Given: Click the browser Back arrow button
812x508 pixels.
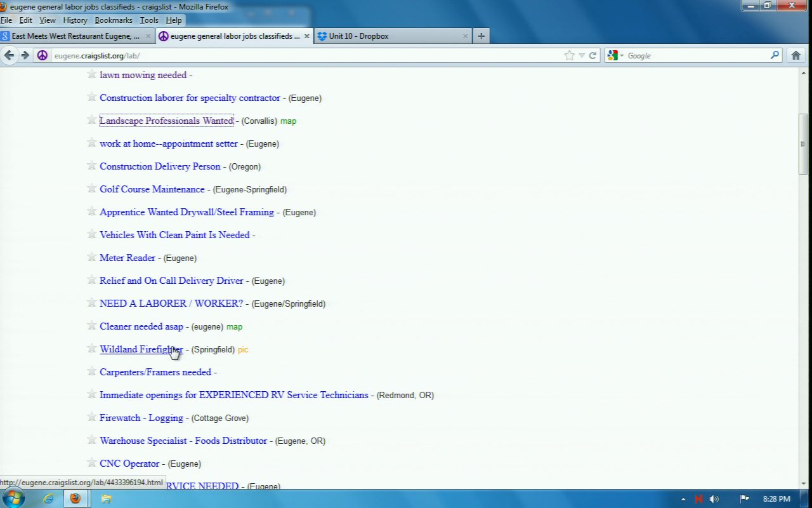Looking at the screenshot, I should [x=9, y=55].
